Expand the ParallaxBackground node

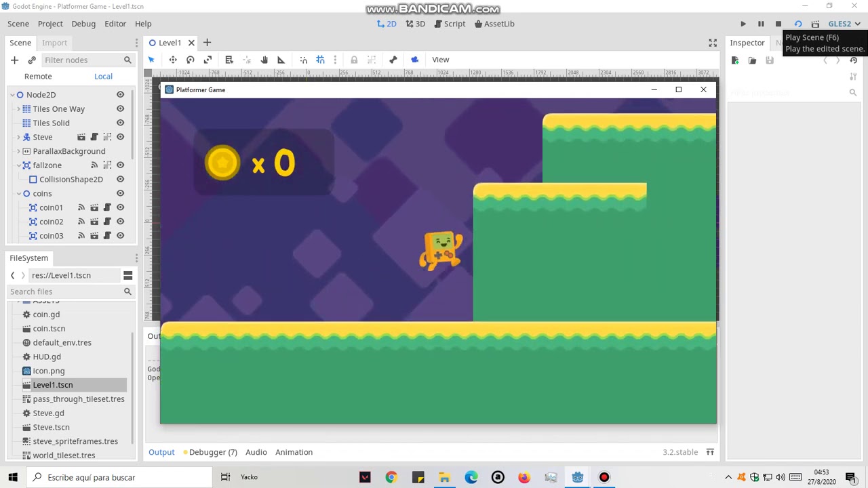point(19,151)
